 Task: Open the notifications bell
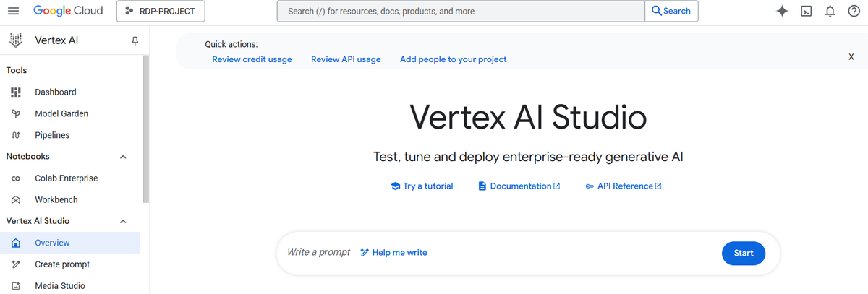[x=830, y=11]
